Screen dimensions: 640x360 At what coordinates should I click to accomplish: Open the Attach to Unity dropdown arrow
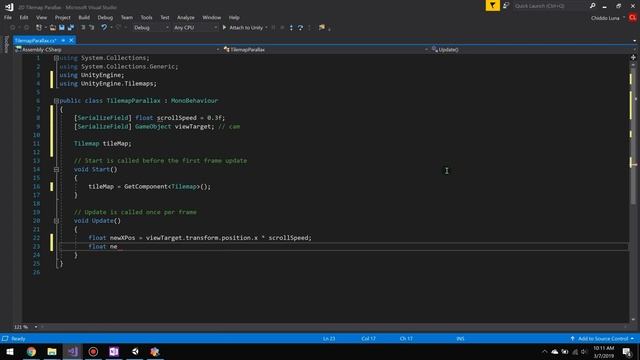pyautogui.click(x=266, y=27)
